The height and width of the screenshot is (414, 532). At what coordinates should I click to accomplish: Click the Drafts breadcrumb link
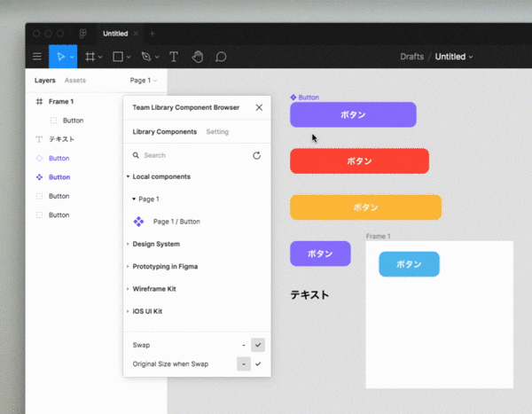412,57
